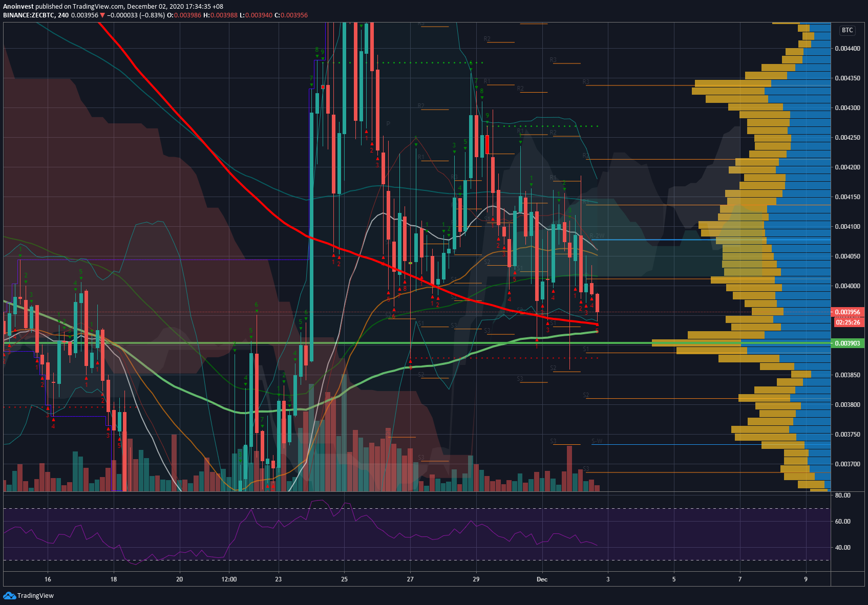The height and width of the screenshot is (605, 868).
Task: Click the RSI 40.00 scale label
Action: 842,548
